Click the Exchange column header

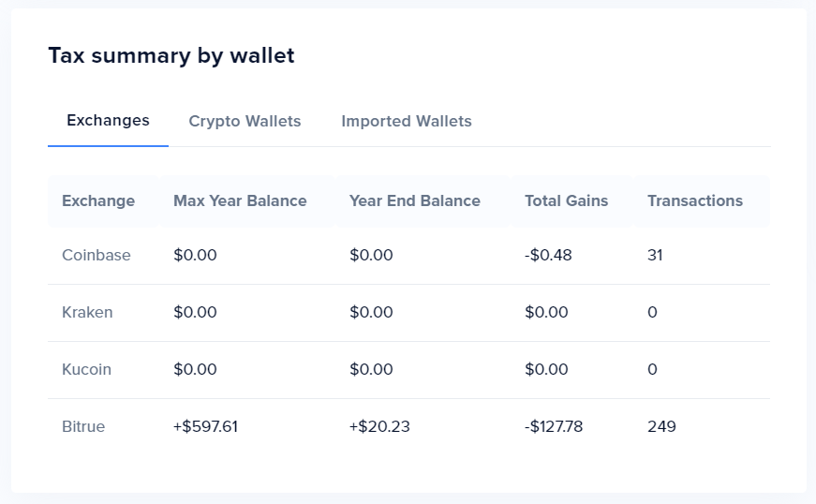click(x=98, y=200)
